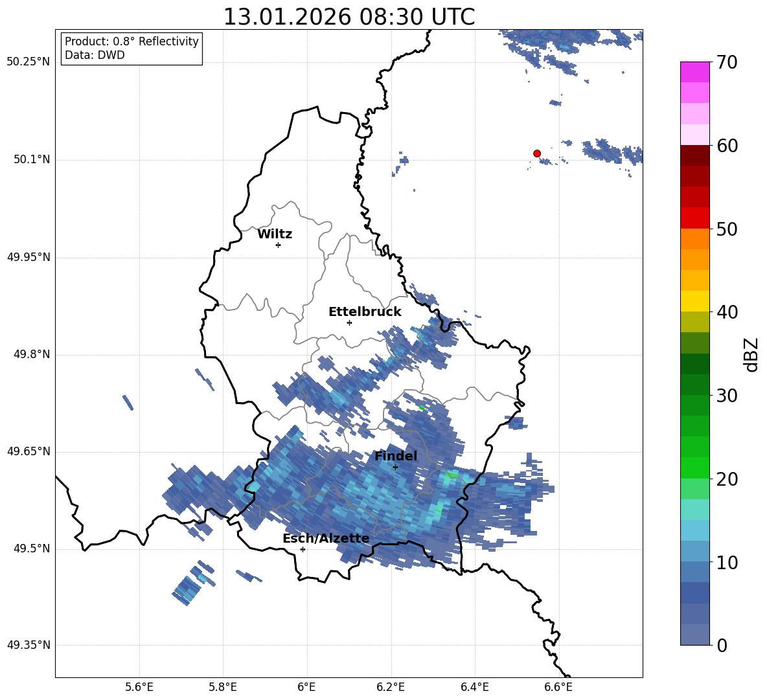
Task: Click the bright green swatch just above 20
Action: pos(694,468)
